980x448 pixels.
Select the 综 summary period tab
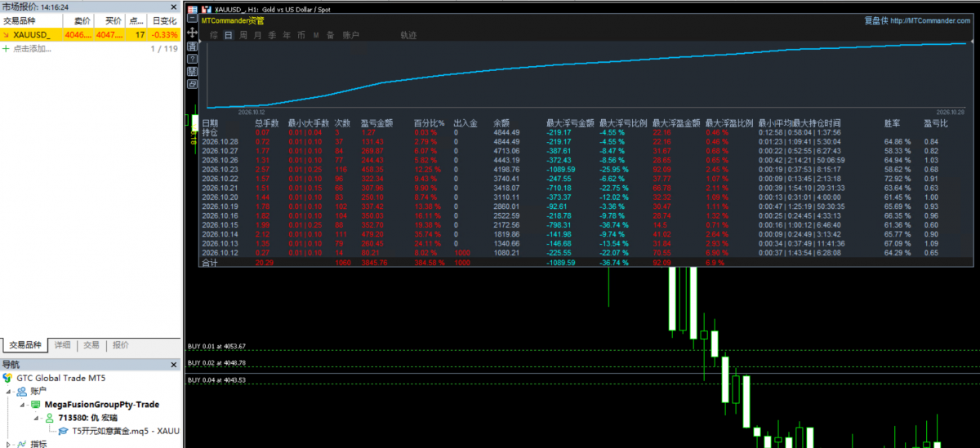point(214,35)
